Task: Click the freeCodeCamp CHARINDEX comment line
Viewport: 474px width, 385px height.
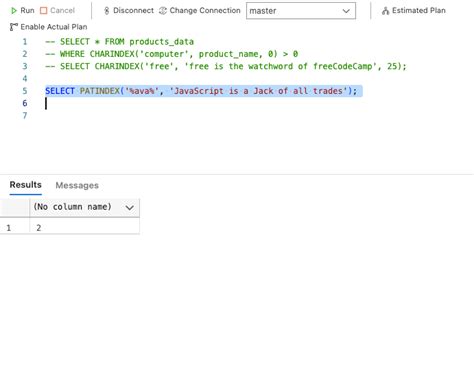Action: (x=226, y=66)
